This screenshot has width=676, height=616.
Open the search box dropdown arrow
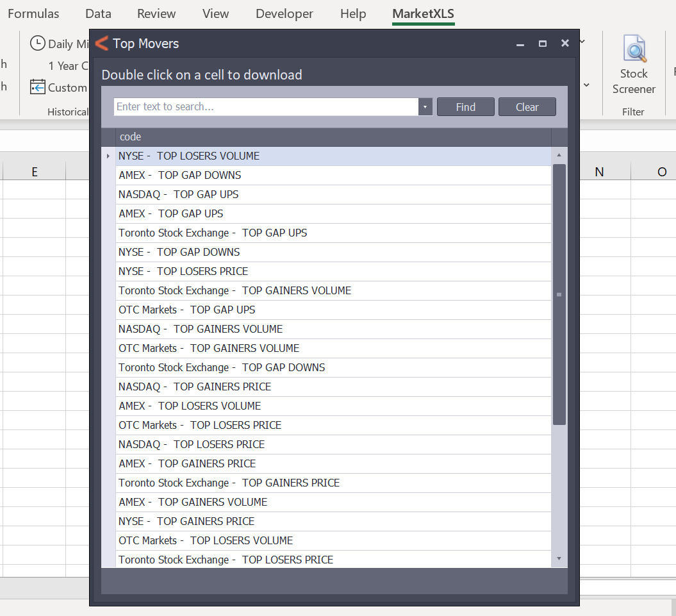click(425, 107)
